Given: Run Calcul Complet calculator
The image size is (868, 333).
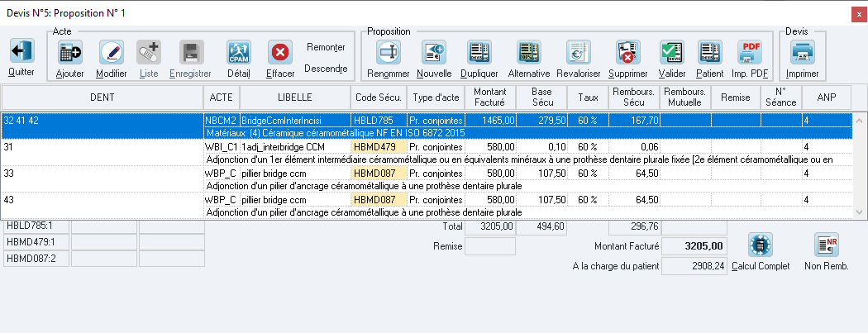Looking at the screenshot, I should 761,245.
